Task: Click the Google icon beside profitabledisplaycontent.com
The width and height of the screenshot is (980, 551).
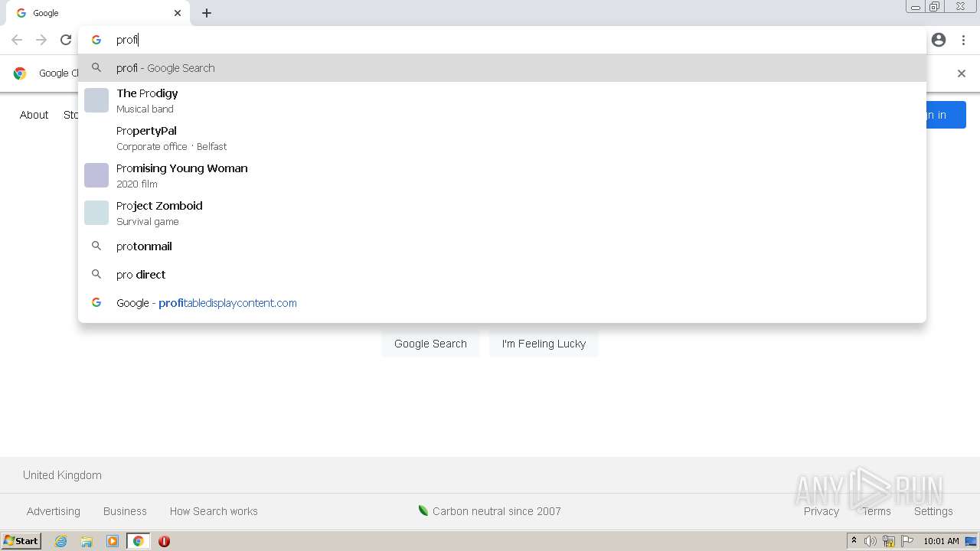Action: [x=96, y=303]
